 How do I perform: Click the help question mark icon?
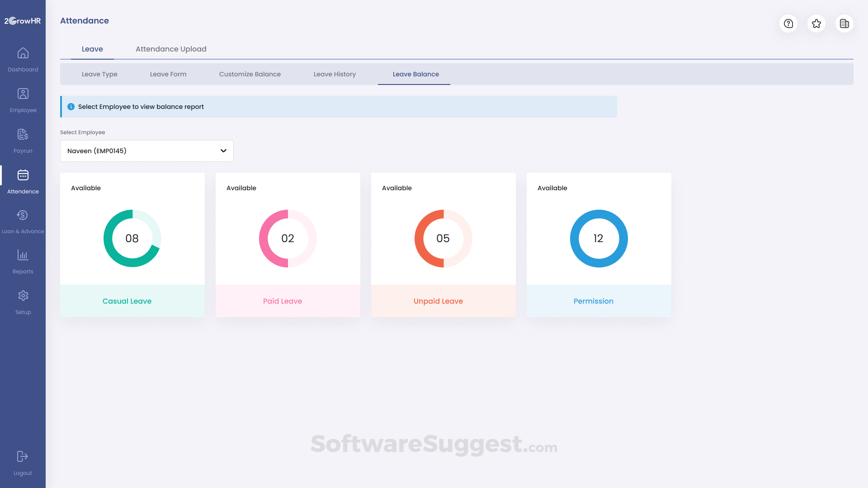tap(788, 23)
